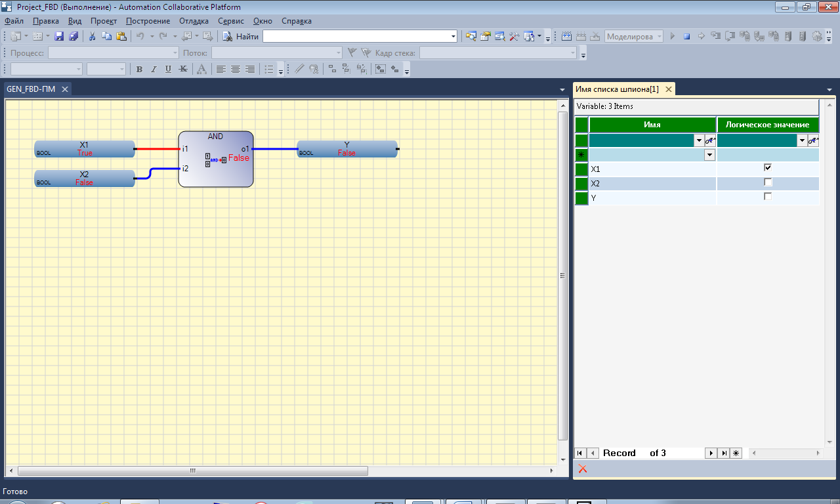Open the Properties window icon
The height and width of the screenshot is (504, 840).
click(x=486, y=36)
